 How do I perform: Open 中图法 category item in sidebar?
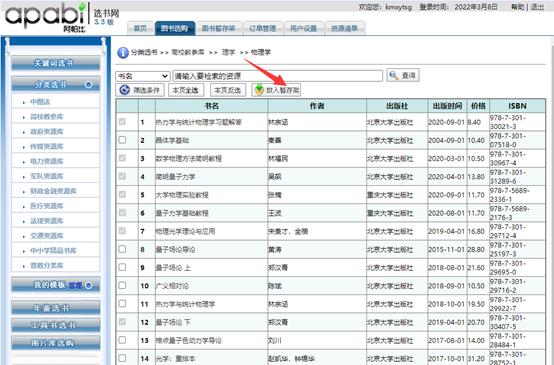40,102
